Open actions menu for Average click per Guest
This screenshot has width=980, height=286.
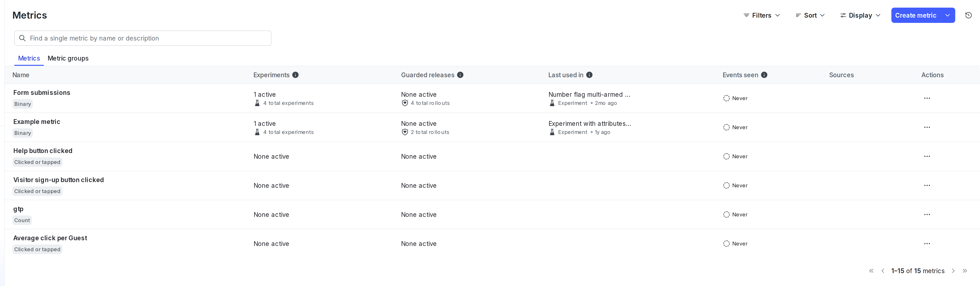tap(927, 243)
